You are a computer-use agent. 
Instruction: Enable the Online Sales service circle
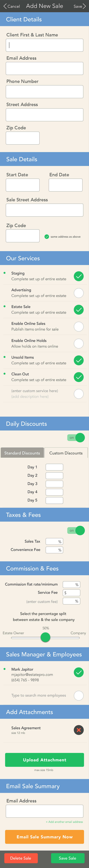pos(79,326)
